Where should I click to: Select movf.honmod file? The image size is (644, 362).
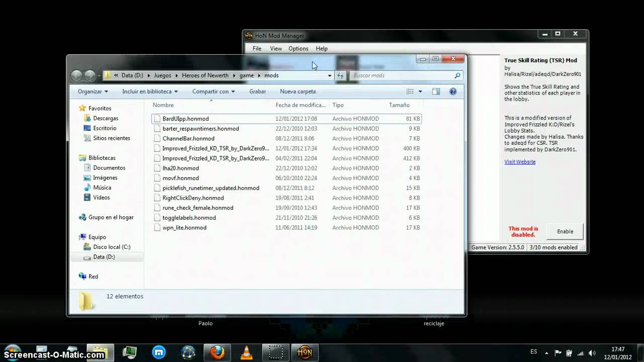pyautogui.click(x=286, y=178)
